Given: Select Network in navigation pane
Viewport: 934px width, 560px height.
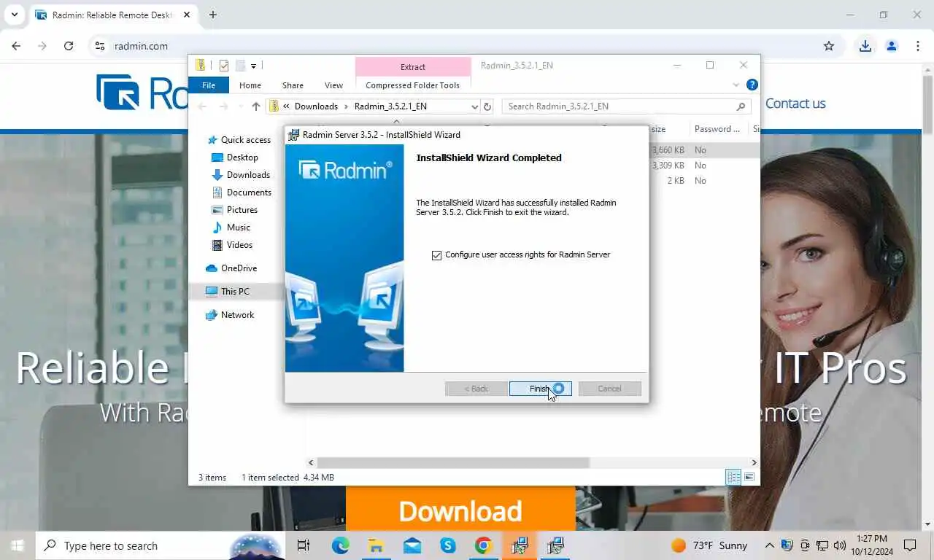Looking at the screenshot, I should (237, 315).
